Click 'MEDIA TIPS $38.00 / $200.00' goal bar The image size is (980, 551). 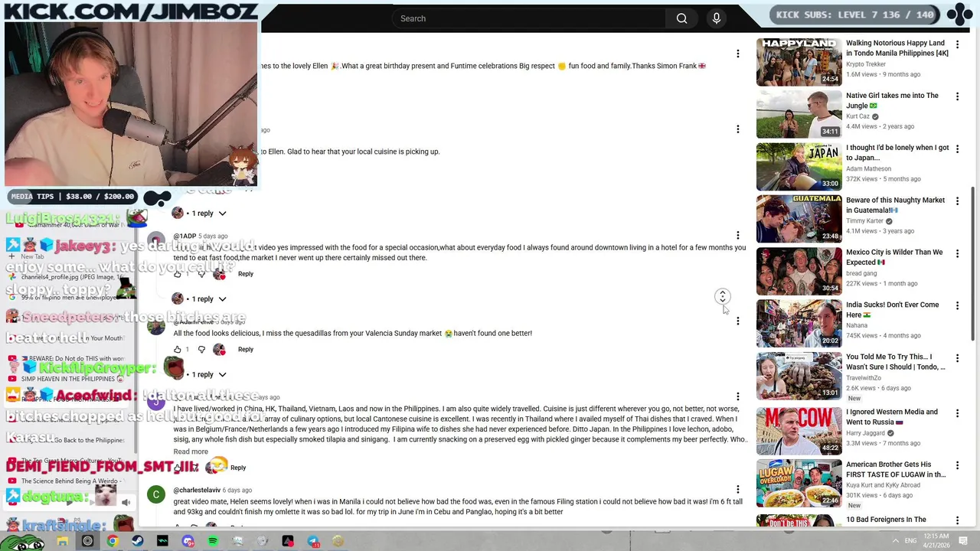(x=73, y=197)
